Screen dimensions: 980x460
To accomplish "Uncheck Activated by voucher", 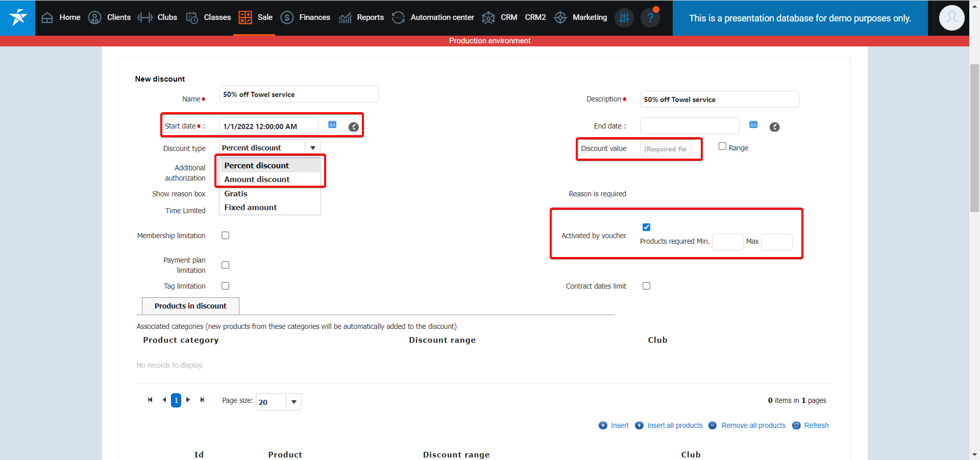I will [646, 227].
